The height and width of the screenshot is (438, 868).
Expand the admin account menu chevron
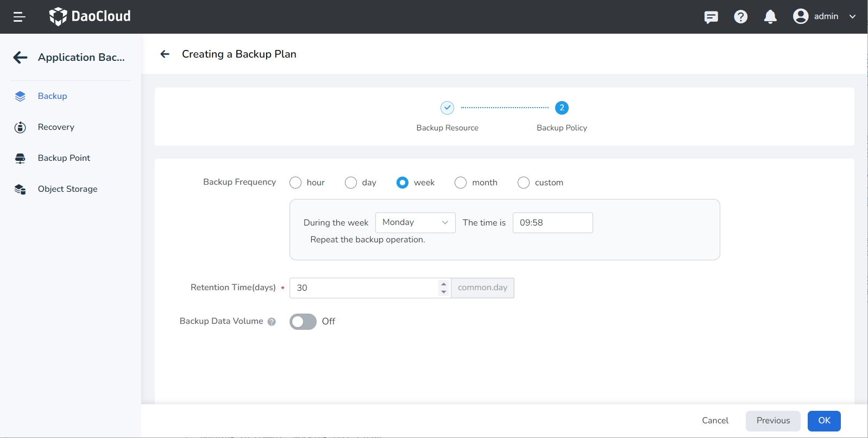click(852, 17)
